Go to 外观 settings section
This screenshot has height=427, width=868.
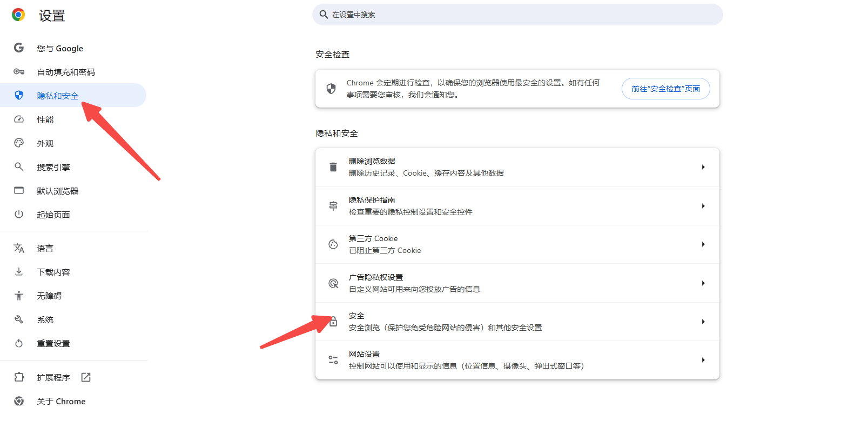click(x=73, y=143)
